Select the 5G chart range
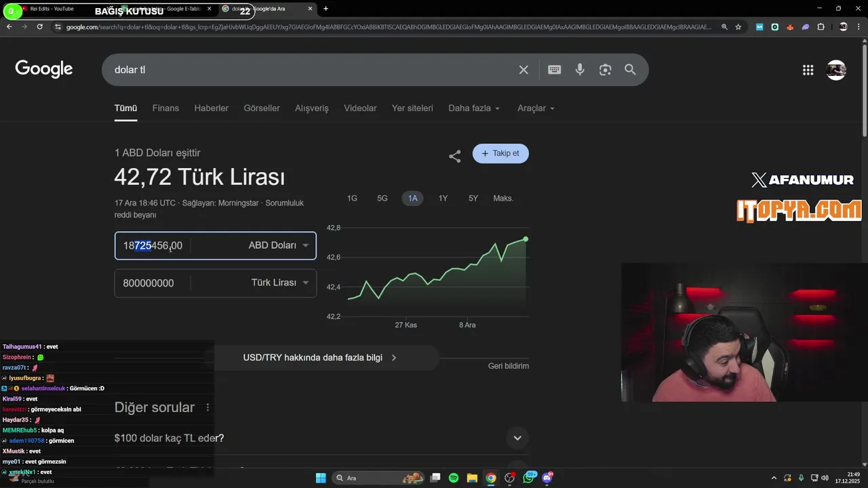Screen dimensions: 868x488 (382, 198)
